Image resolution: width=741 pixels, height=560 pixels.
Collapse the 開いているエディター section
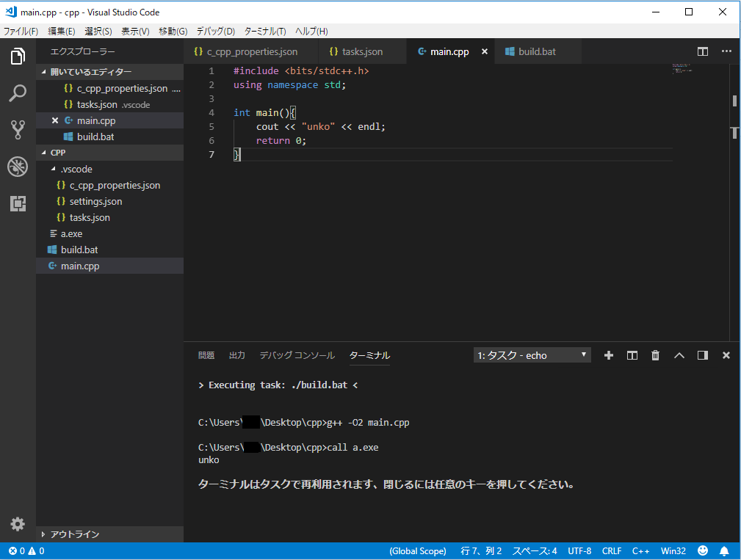pos(109,72)
